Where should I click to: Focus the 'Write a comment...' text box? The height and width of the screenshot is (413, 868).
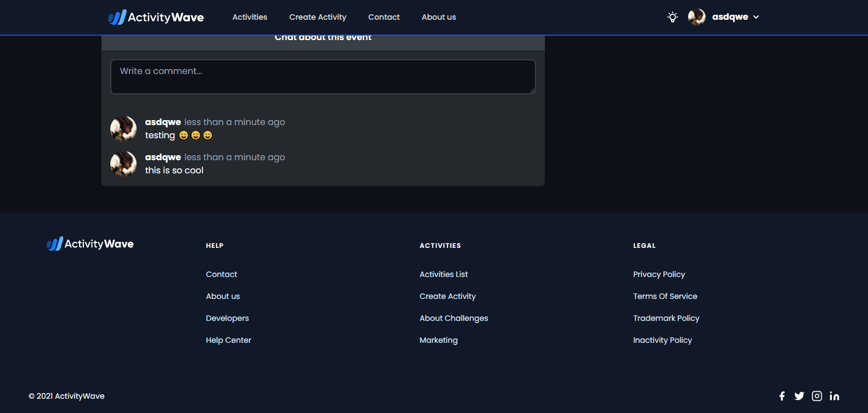(323, 77)
